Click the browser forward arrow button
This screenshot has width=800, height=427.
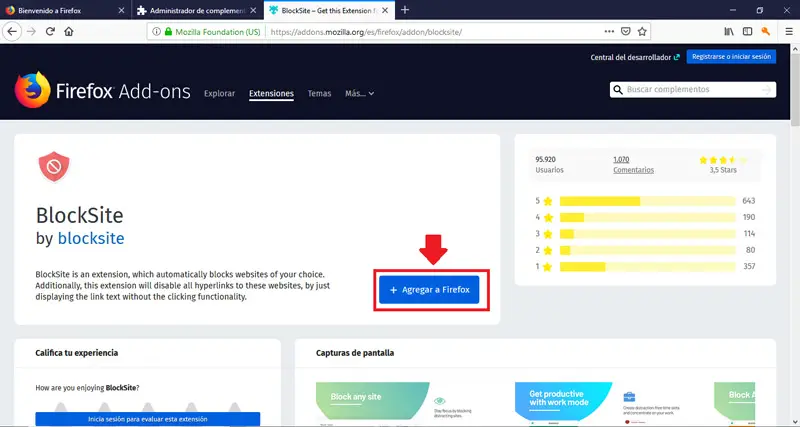point(31,32)
